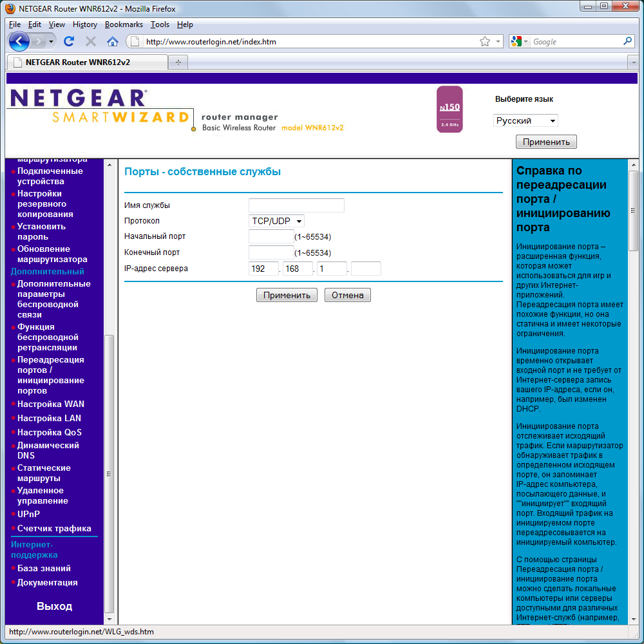Open the File menu
The image size is (644, 644).
15,24
